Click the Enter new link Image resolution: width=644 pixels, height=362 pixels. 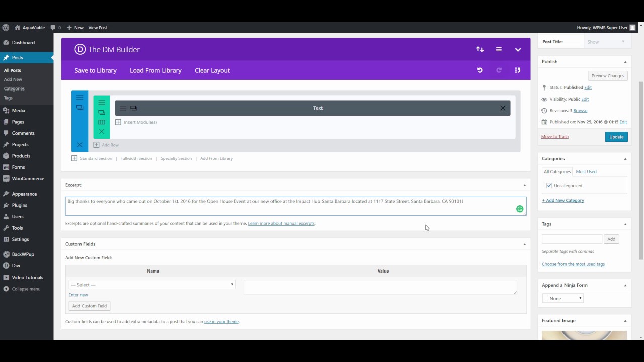pyautogui.click(x=78, y=295)
